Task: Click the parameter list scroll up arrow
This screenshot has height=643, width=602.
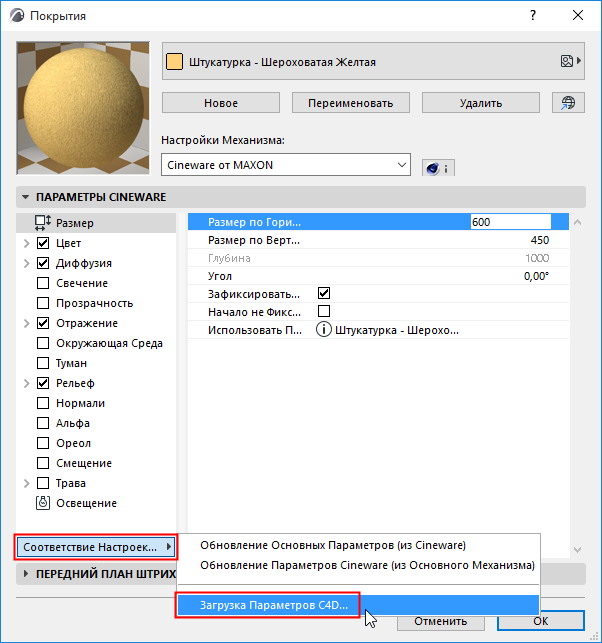Action: coord(577,223)
